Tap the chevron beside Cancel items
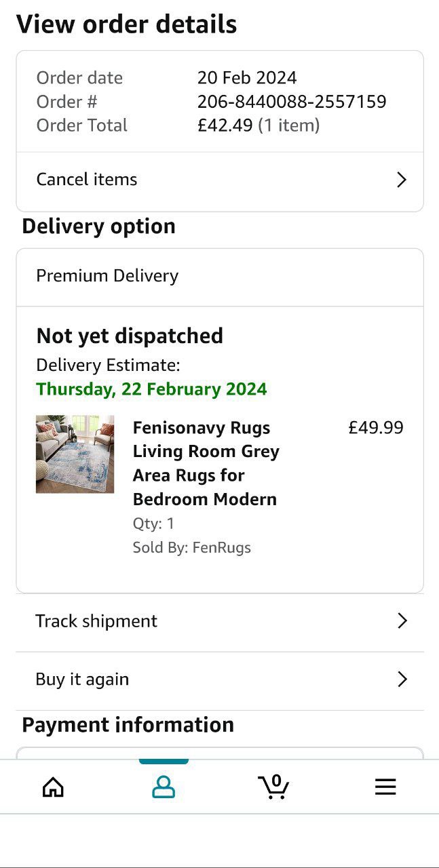 pos(402,180)
